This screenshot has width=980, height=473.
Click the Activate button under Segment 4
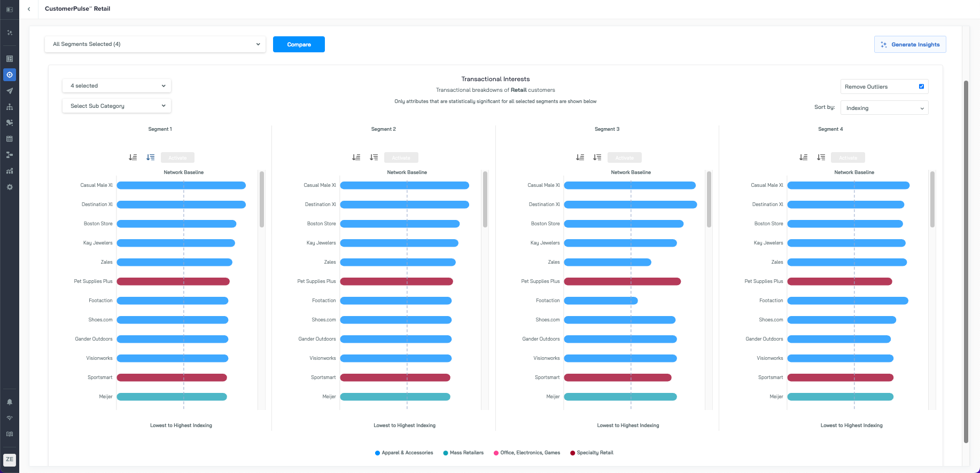pos(848,158)
